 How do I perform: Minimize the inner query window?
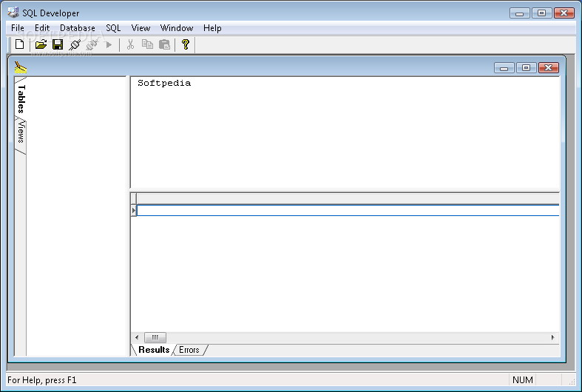pos(504,67)
